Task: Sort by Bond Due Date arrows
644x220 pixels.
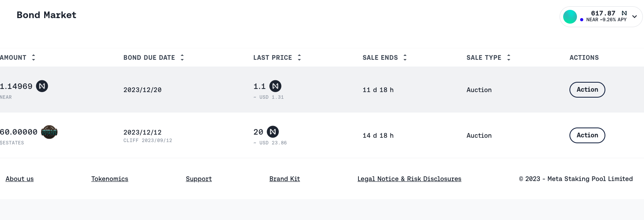Action: click(182, 57)
